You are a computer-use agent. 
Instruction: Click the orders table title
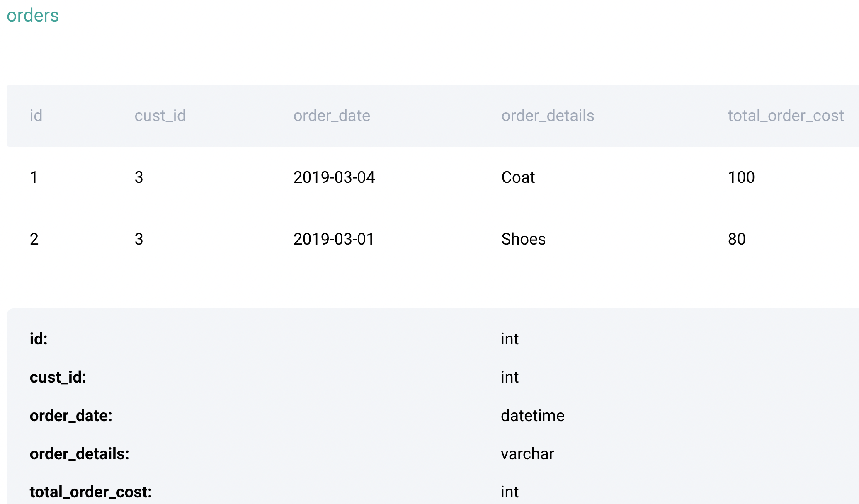pos(33,16)
